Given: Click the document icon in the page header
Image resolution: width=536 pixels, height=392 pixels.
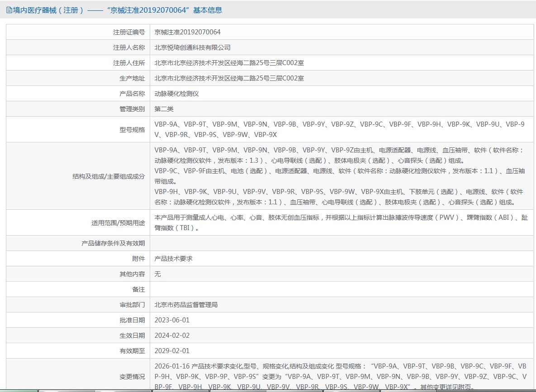Looking at the screenshot, I should pos(9,10).
